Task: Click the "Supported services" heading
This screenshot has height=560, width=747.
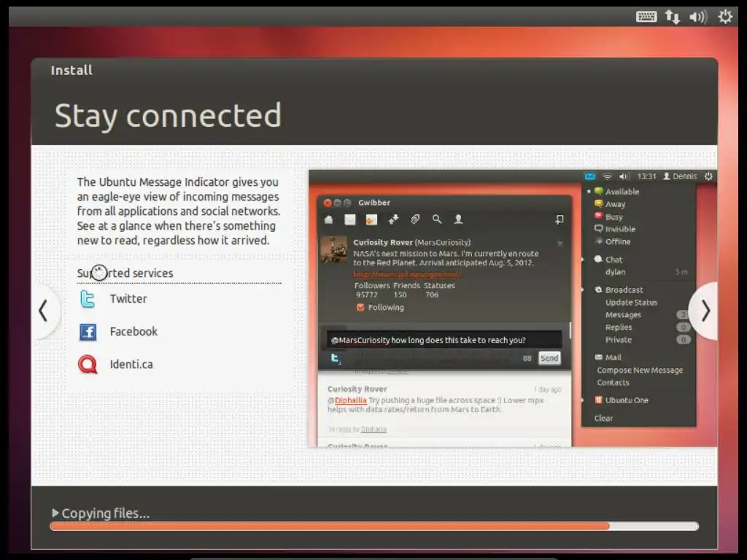Action: tap(125, 273)
